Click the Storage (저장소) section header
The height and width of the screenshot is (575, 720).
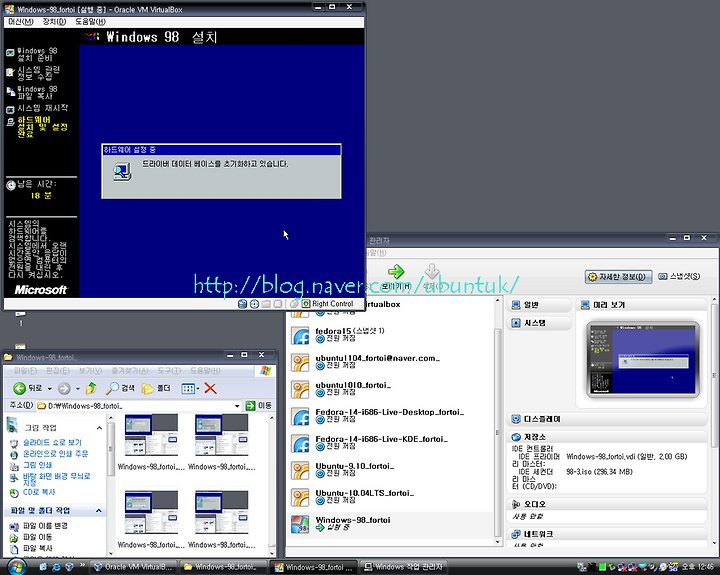(607, 437)
